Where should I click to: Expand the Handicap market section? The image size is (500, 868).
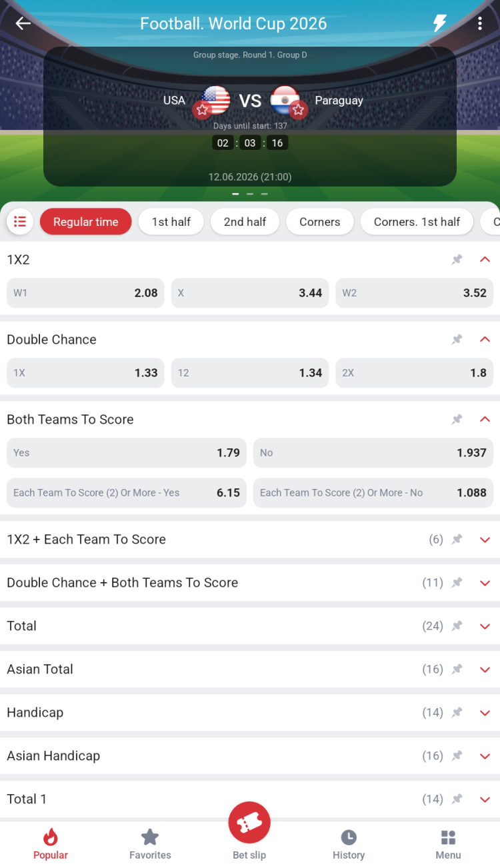click(x=485, y=713)
